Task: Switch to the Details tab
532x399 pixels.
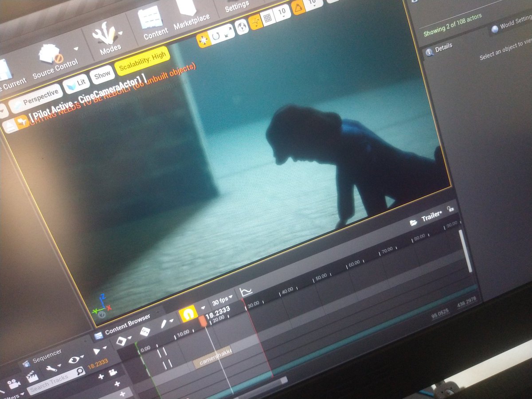Action: tap(439, 49)
